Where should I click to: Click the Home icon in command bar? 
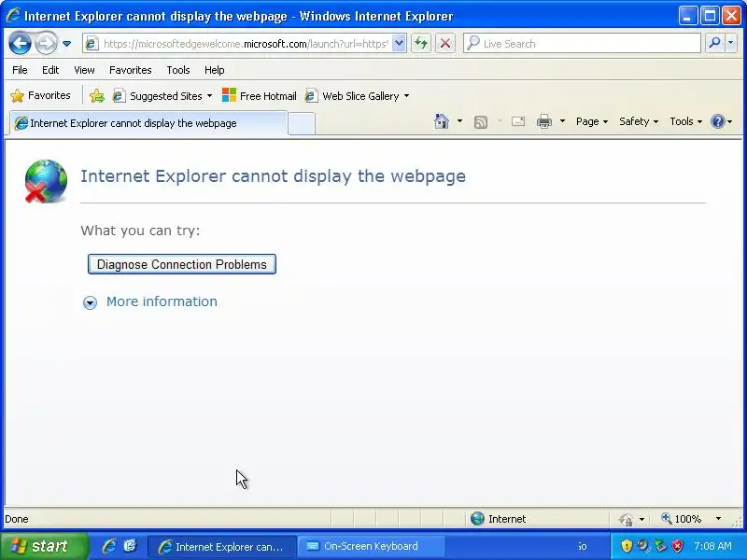tap(442, 121)
